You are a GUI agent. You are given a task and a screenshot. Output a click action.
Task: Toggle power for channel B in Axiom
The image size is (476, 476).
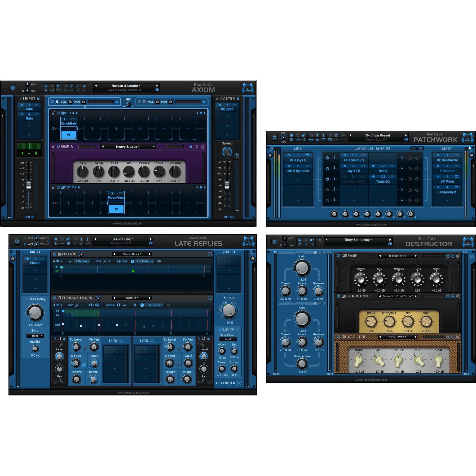tap(139, 102)
